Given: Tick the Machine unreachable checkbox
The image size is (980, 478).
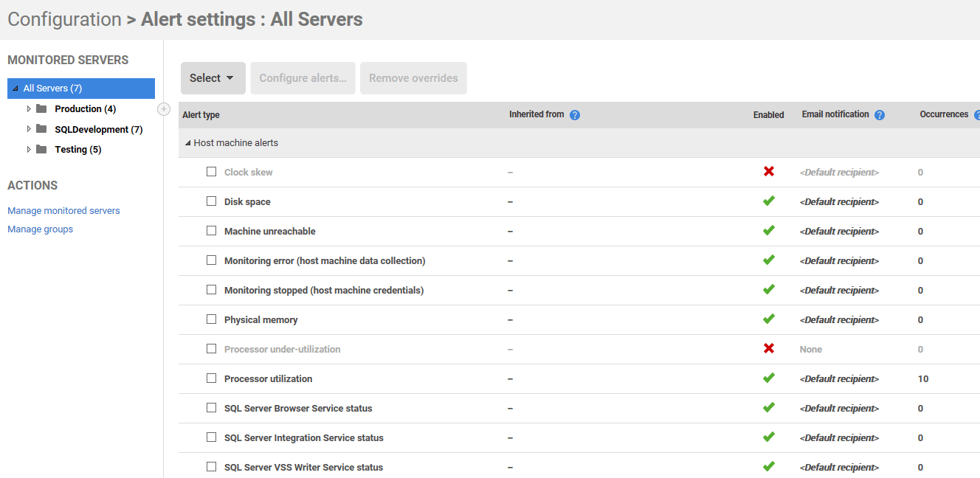Looking at the screenshot, I should pos(212,230).
